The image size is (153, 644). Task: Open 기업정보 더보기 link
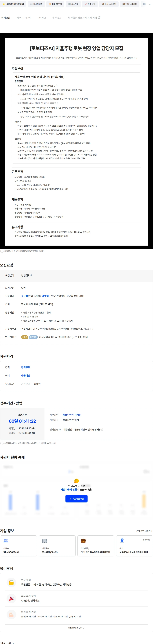point(144,531)
